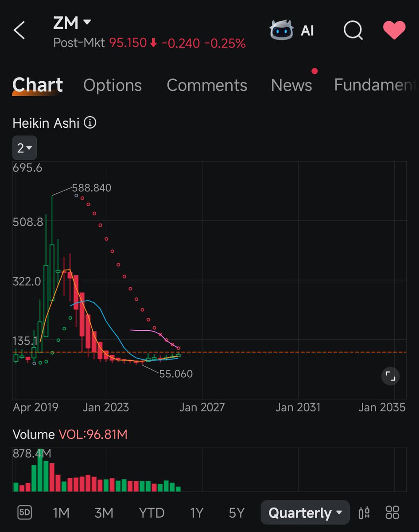Open the Heikin Ashi info icon
Viewport: 419px width, 532px height.
90,123
